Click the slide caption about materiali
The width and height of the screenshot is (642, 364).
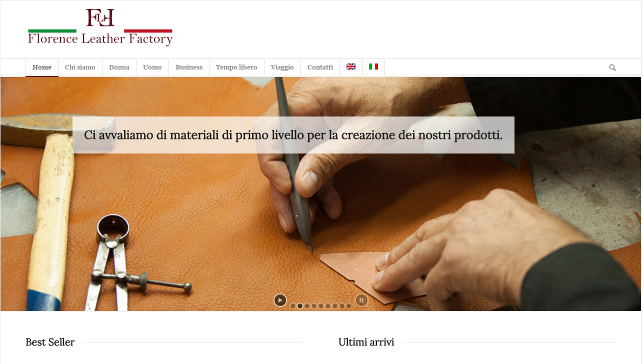293,135
